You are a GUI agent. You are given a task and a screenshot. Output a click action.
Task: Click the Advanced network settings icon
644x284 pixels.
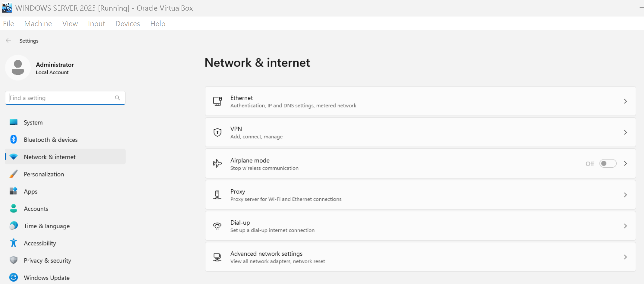coord(217,257)
